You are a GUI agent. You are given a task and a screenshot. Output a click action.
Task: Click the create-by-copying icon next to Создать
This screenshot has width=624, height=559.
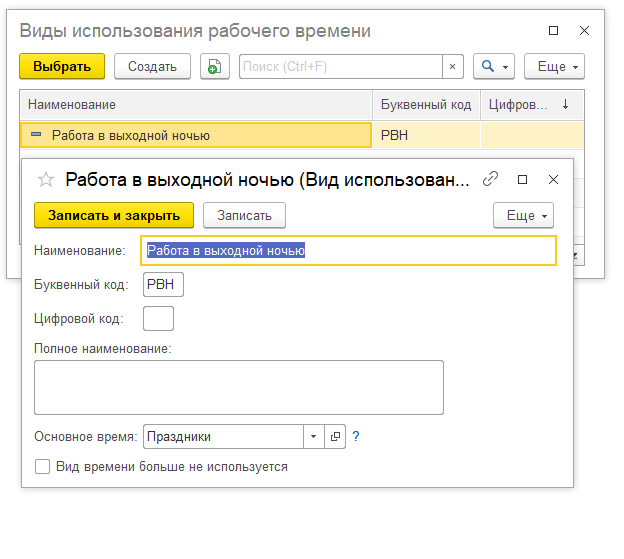[214, 67]
